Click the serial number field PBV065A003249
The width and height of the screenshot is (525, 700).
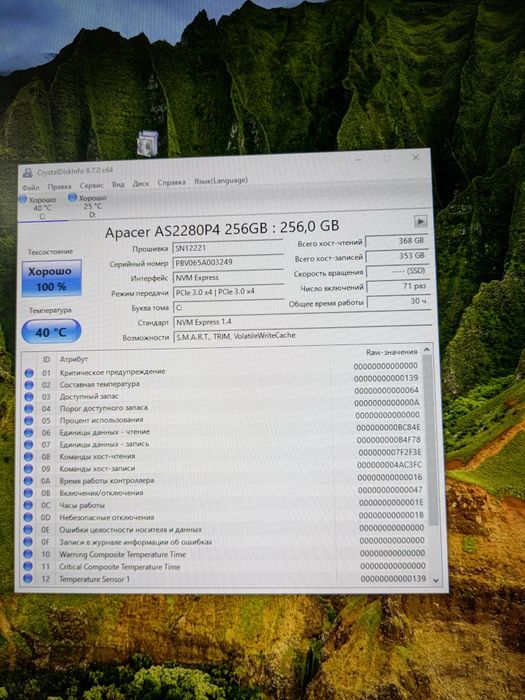pyautogui.click(x=228, y=262)
